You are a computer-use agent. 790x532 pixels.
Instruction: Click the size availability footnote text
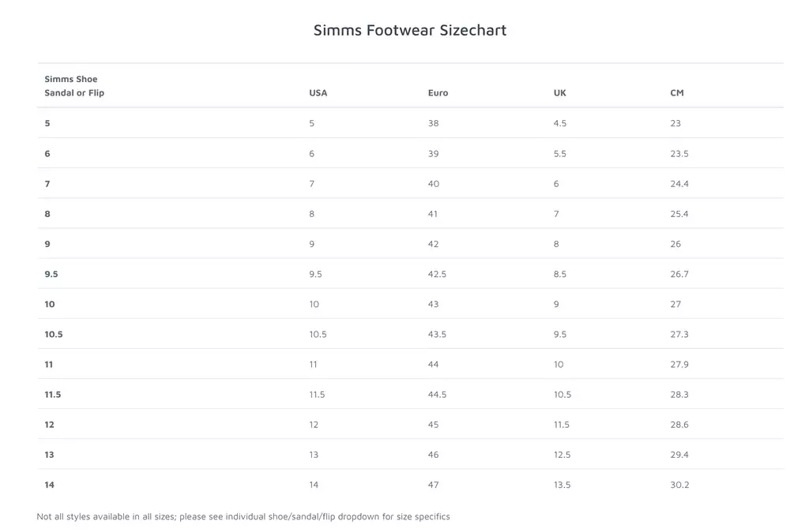(243, 516)
